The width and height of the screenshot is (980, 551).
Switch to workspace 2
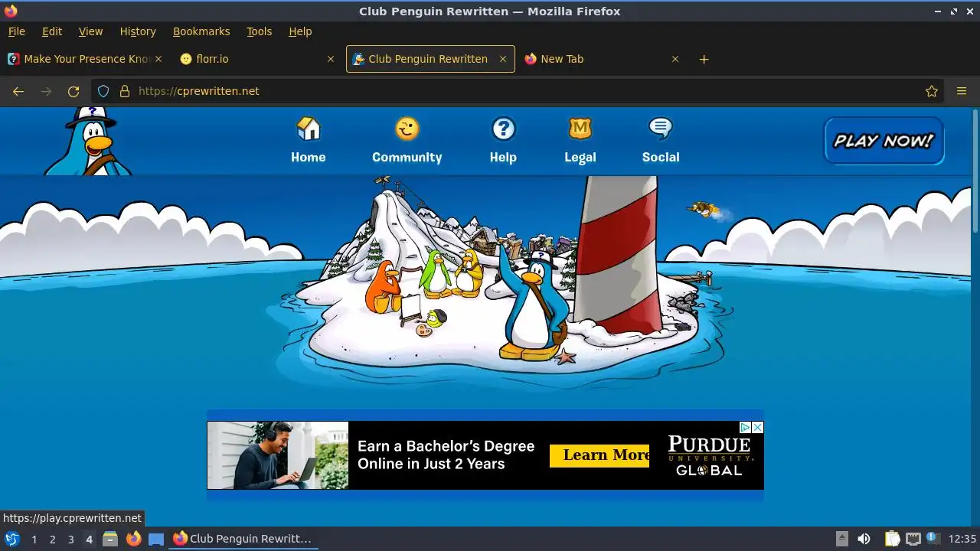click(x=52, y=539)
